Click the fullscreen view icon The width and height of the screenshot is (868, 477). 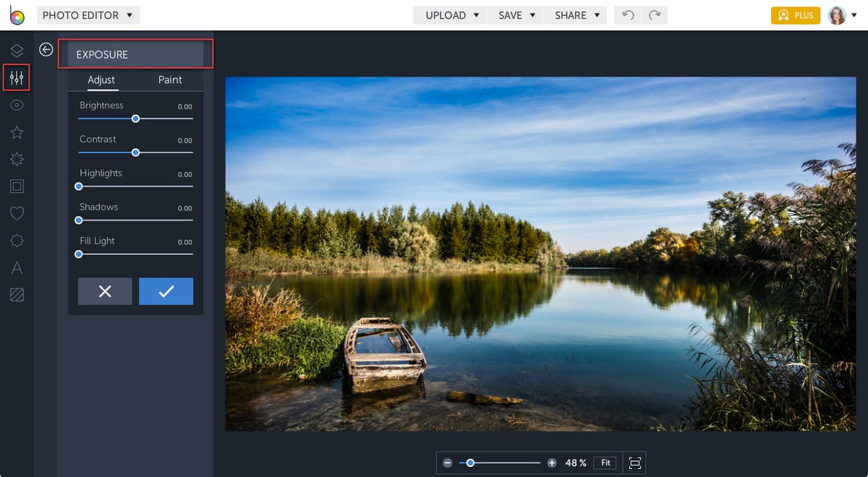(x=634, y=462)
